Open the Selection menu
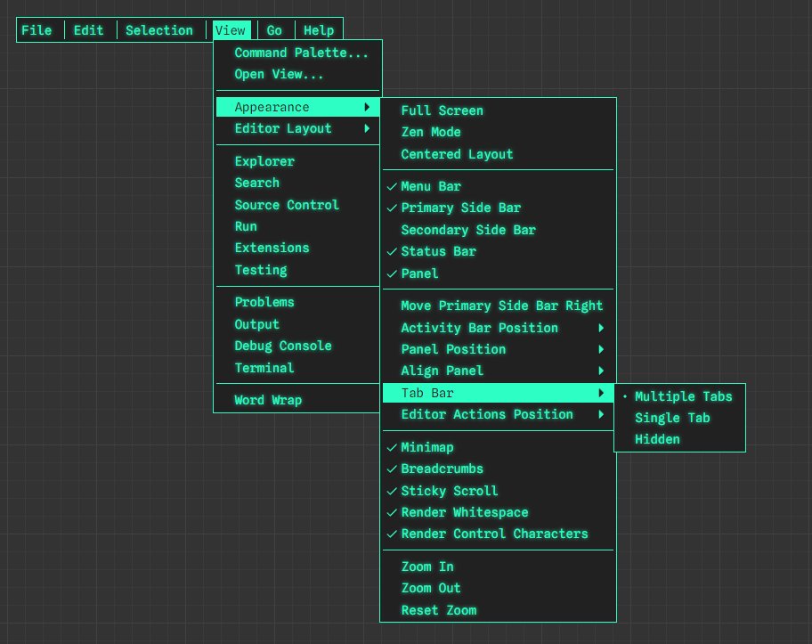The width and height of the screenshot is (812, 644). (159, 30)
